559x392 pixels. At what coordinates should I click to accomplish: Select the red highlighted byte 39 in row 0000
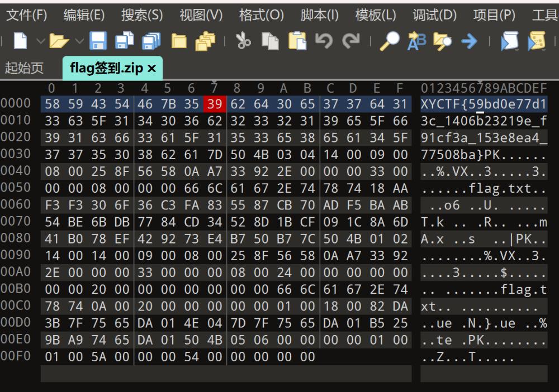(x=215, y=104)
